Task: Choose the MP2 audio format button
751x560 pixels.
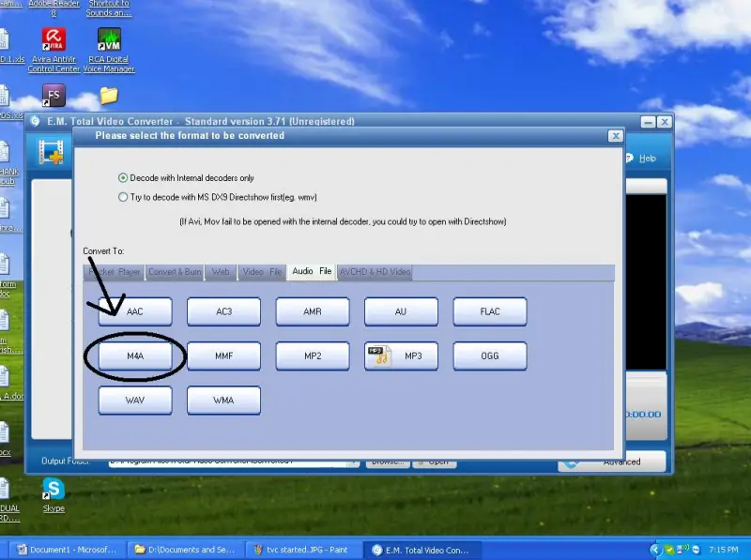Action: pyautogui.click(x=313, y=356)
